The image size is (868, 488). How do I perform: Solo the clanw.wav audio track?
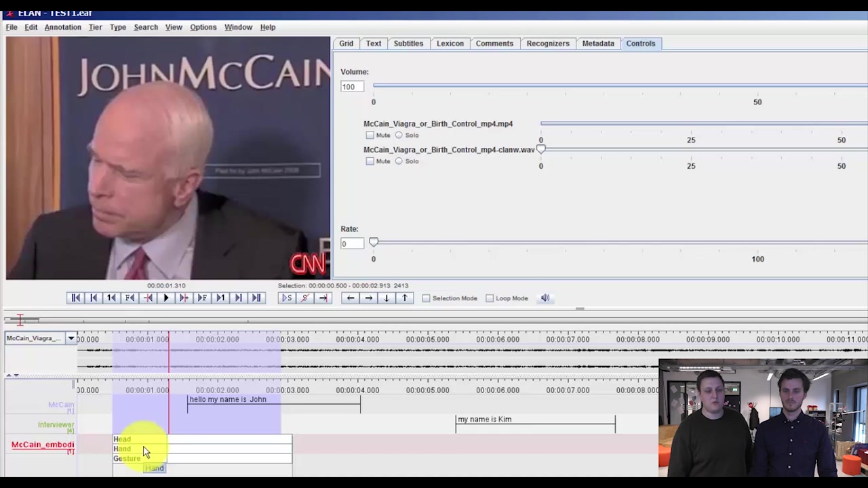point(399,161)
